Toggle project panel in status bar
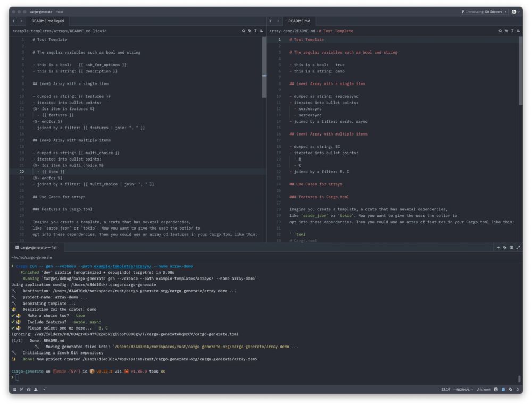 click(14, 390)
